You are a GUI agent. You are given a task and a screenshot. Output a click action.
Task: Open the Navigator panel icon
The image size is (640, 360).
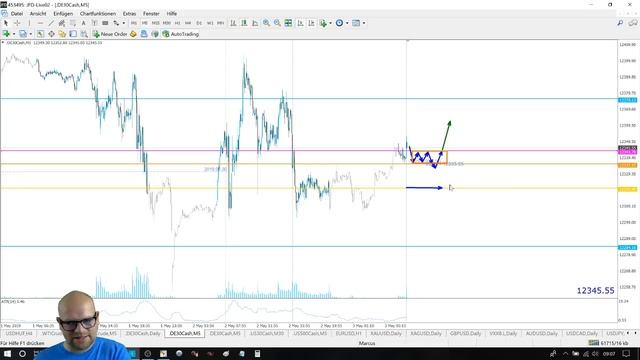coord(62,34)
